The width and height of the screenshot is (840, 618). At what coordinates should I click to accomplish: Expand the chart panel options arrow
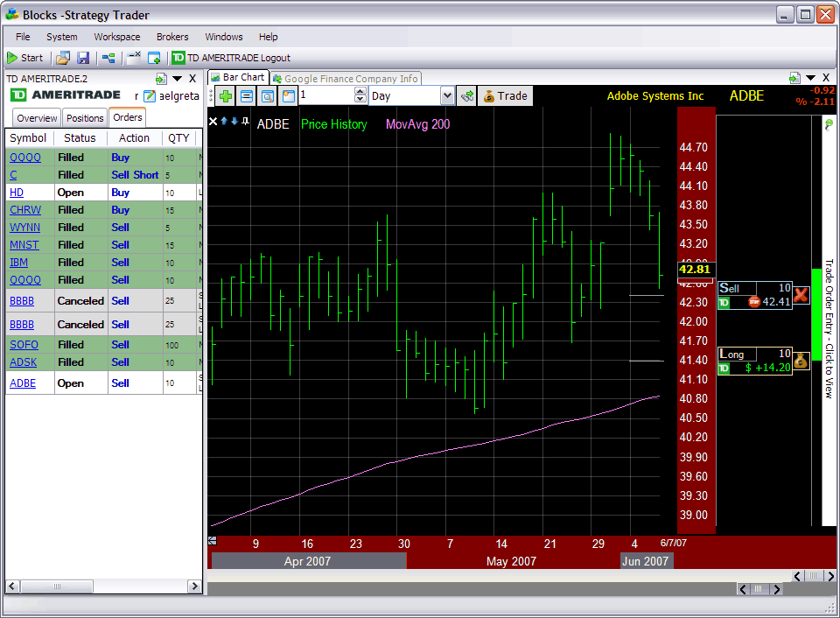[x=809, y=78]
